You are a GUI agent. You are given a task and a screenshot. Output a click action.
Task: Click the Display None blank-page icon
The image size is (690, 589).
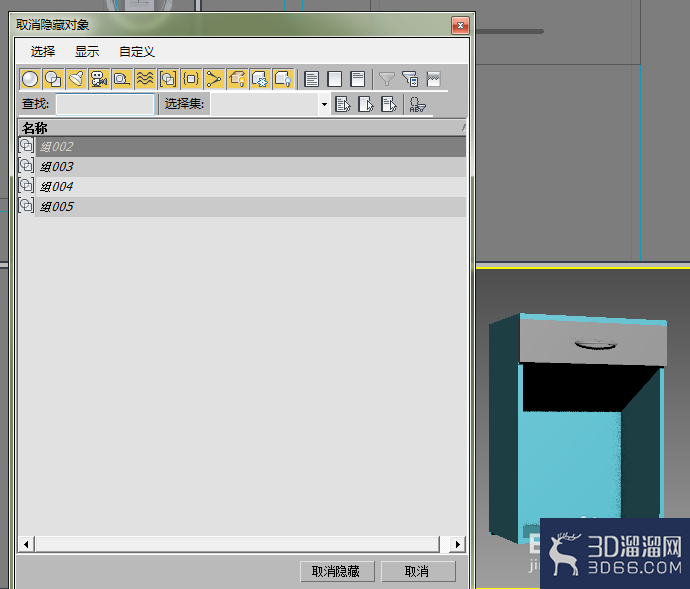[x=335, y=79]
